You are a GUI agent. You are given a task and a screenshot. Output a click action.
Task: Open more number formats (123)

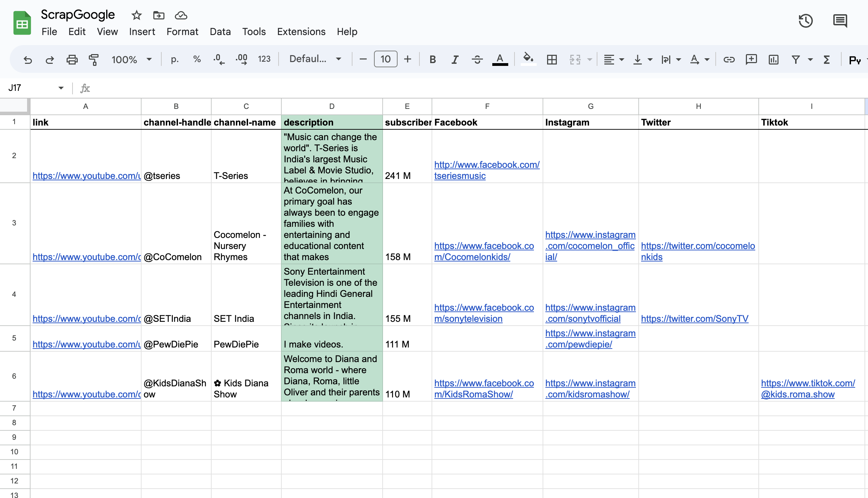264,59
